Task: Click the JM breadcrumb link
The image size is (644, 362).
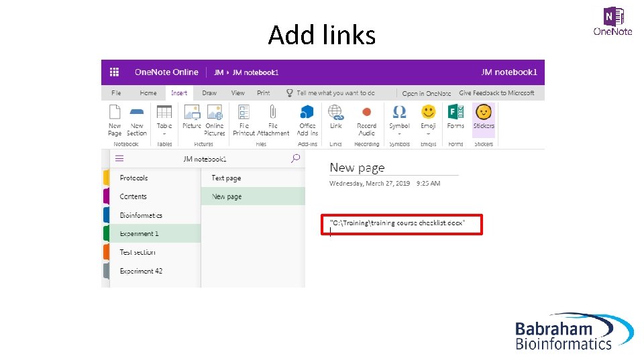Action: pos(219,72)
